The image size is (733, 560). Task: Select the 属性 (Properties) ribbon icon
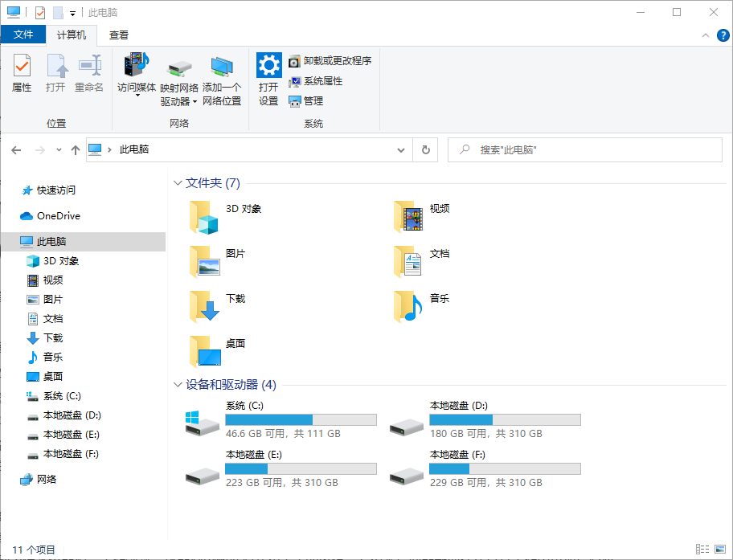pyautogui.click(x=21, y=73)
